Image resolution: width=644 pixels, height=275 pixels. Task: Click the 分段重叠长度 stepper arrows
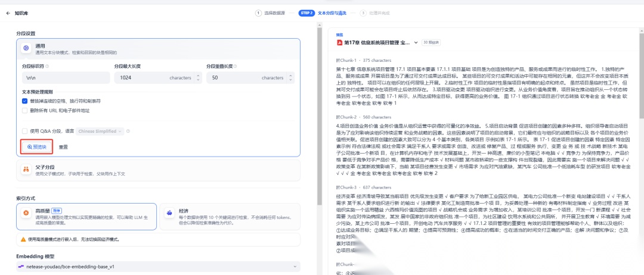[x=290, y=78]
